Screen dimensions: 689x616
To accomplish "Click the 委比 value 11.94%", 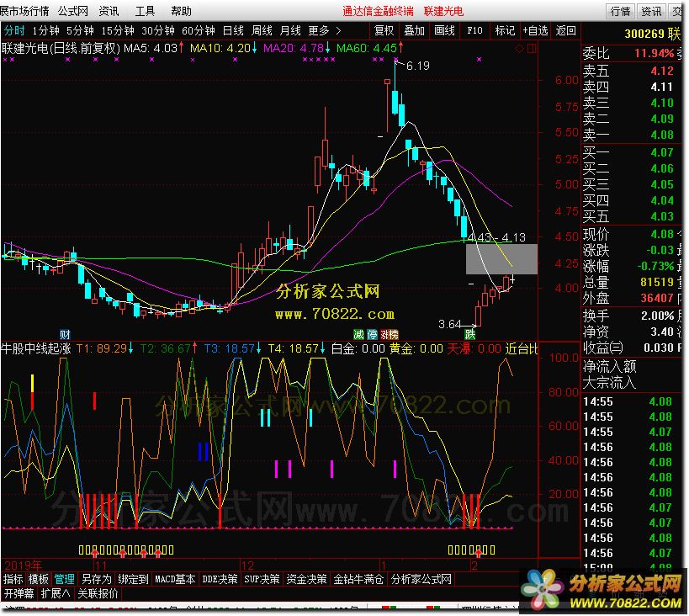I will 655,53.
